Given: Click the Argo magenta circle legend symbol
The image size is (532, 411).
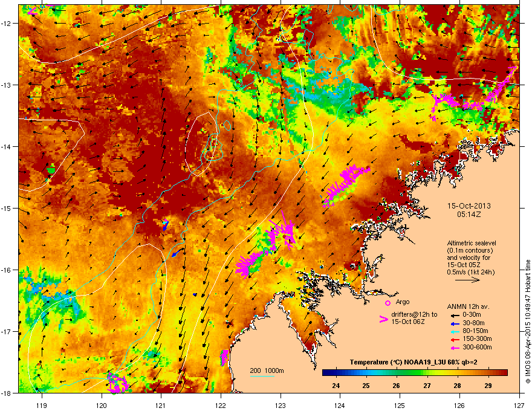Looking at the screenshot, I should tap(388, 303).
